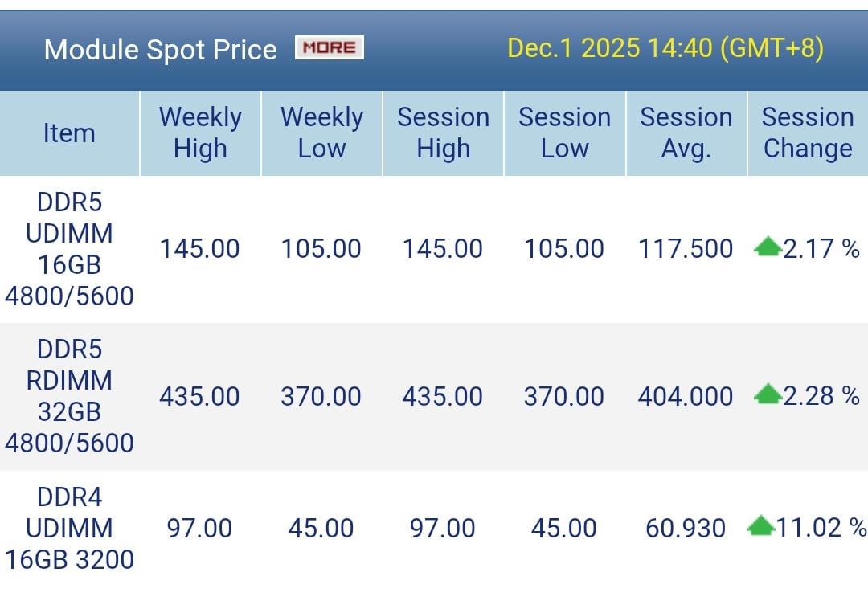This screenshot has height=609, width=868.
Task: Click the 404.000 session average value
Action: (x=686, y=396)
